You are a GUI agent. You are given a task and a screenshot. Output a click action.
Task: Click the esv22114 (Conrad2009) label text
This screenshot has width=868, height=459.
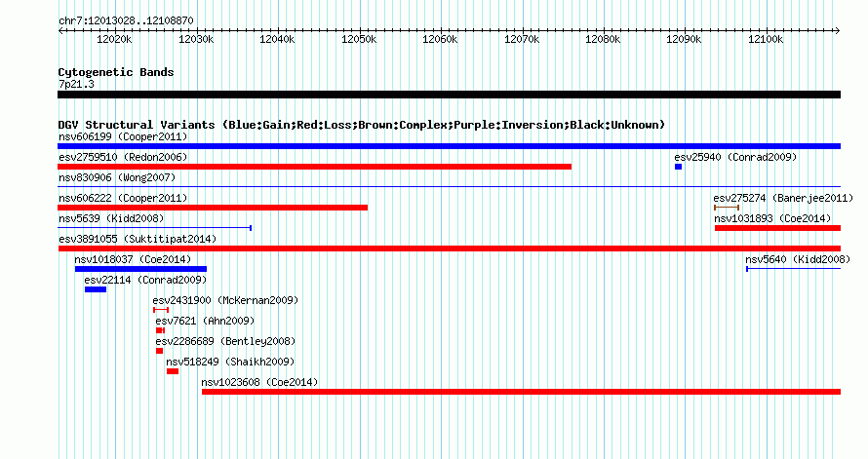[x=145, y=280]
